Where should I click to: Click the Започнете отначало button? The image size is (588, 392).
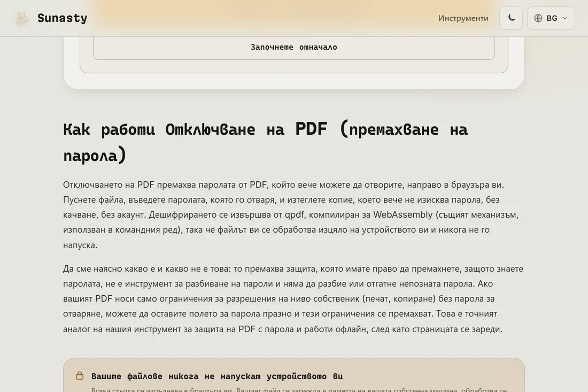(x=294, y=47)
